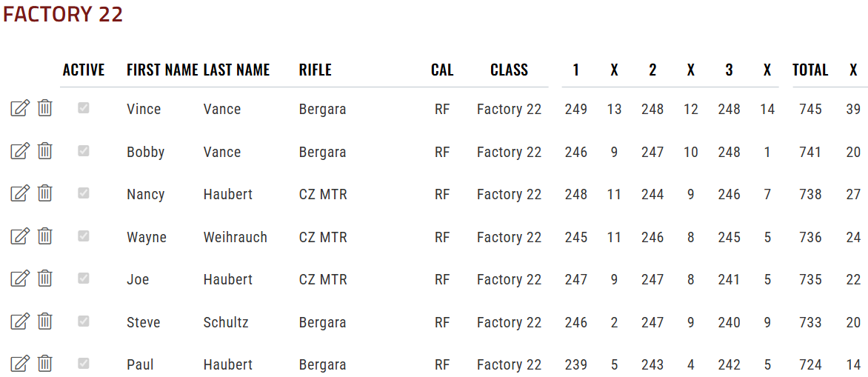Delete Wayne Weihrauch's record

[45, 236]
